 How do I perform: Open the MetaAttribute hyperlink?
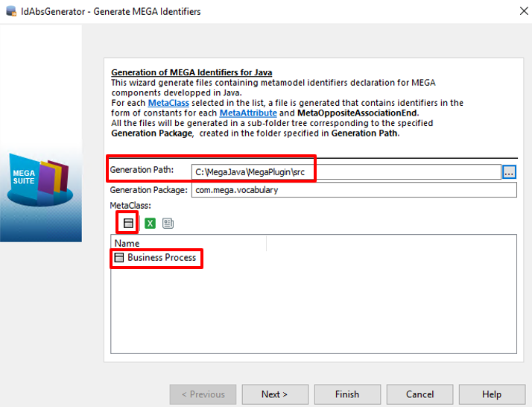(248, 113)
